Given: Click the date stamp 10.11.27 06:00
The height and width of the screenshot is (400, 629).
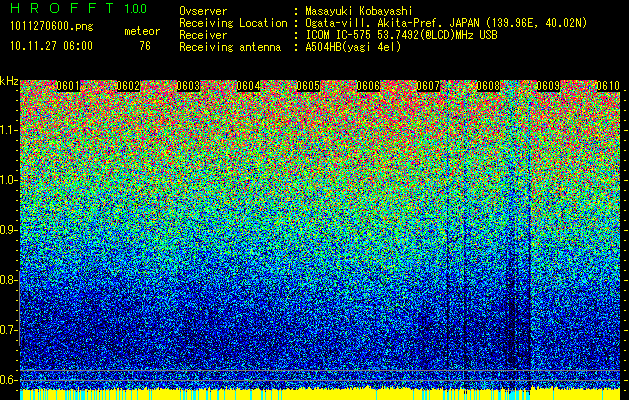Looking at the screenshot, I should click(51, 46).
